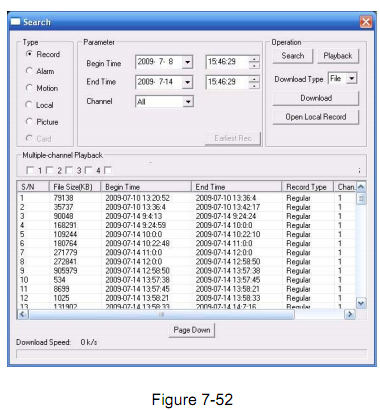
Task: Click Open Local Record button
Action: pyautogui.click(x=316, y=117)
